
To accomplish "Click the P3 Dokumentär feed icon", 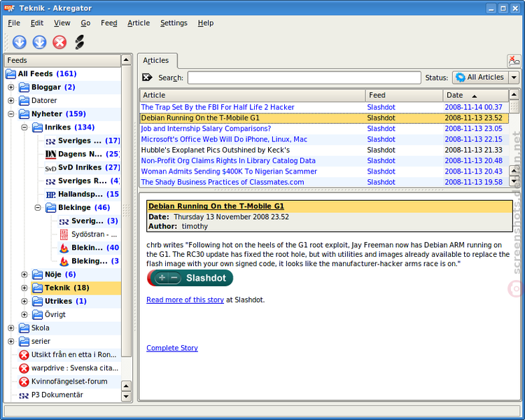I will tap(24, 395).
